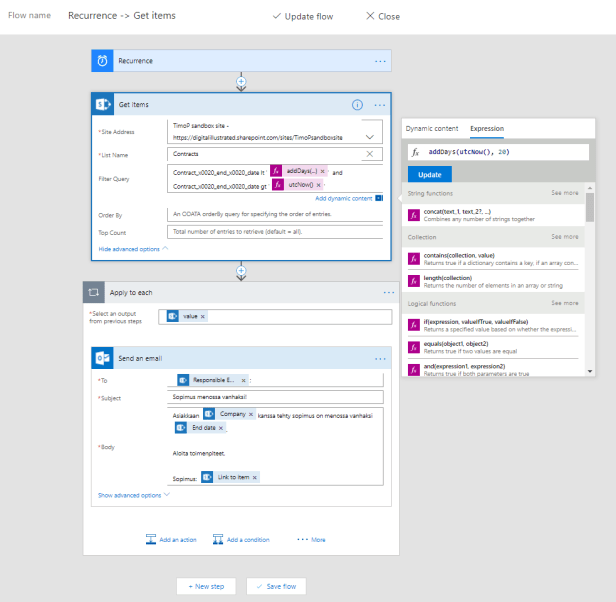
Task: Open Get items info icon
Action: tap(357, 104)
